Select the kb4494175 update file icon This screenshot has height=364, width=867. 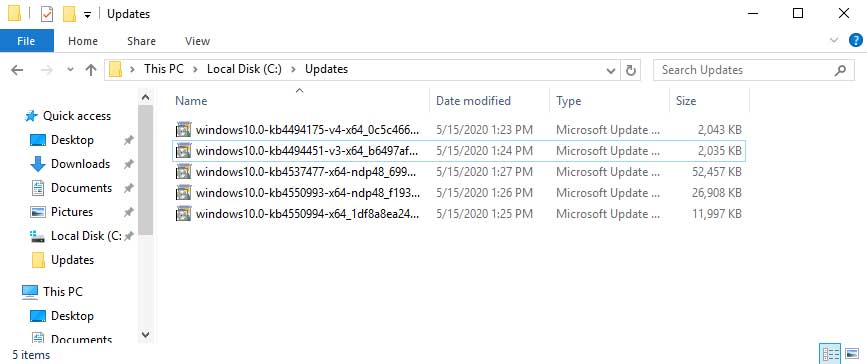pos(183,130)
